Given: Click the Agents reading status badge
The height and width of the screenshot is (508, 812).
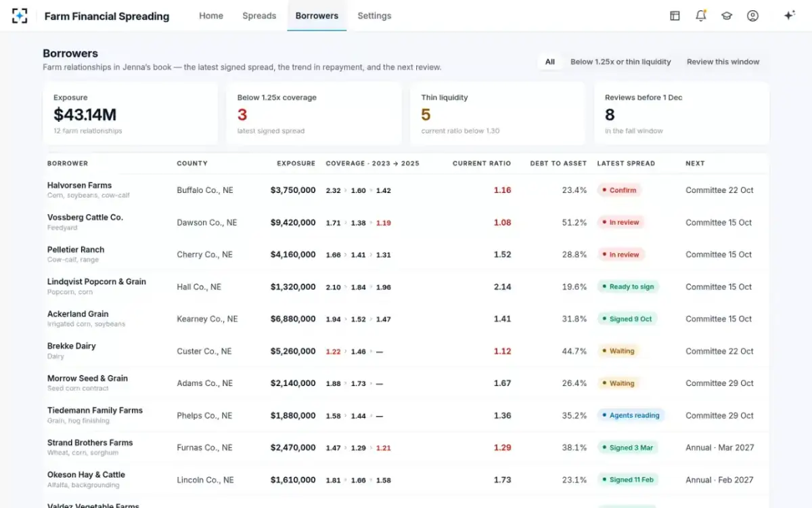Looking at the screenshot, I should click(631, 415).
